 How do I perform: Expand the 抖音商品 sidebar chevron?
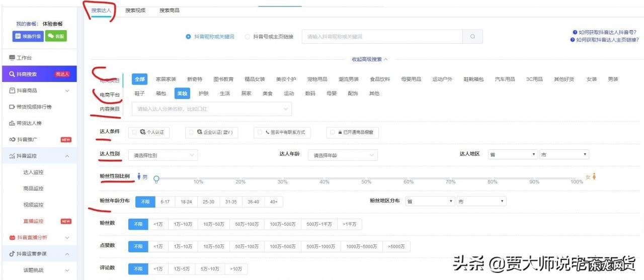(x=67, y=91)
